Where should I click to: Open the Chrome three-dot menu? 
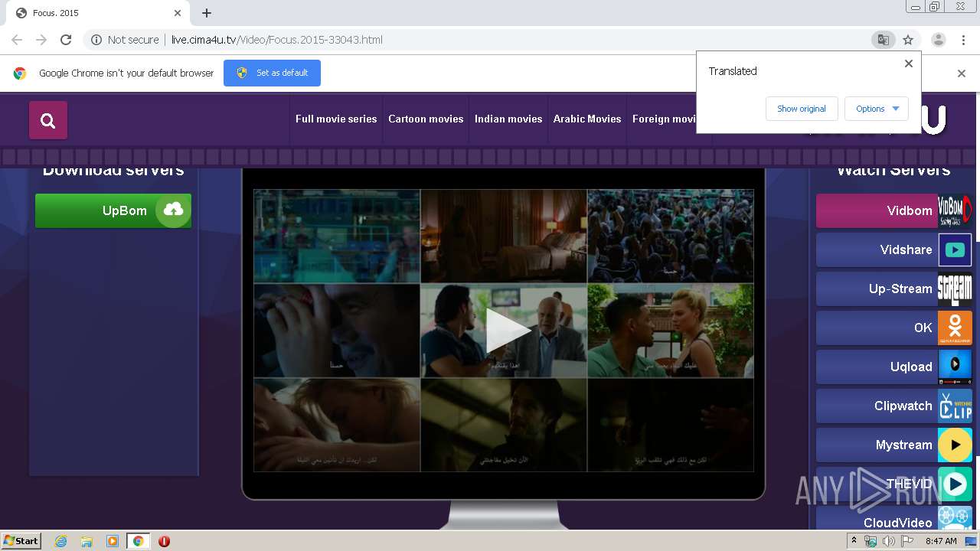(x=963, y=40)
